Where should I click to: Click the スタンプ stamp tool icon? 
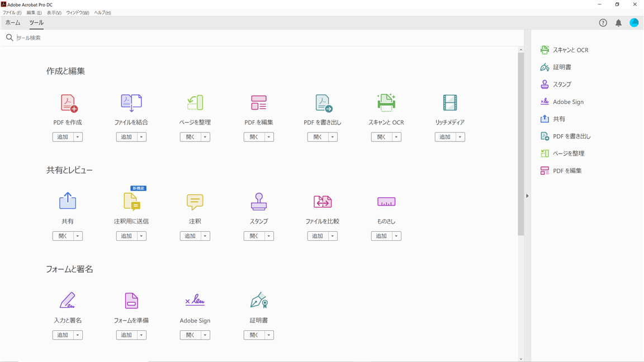[x=258, y=202]
